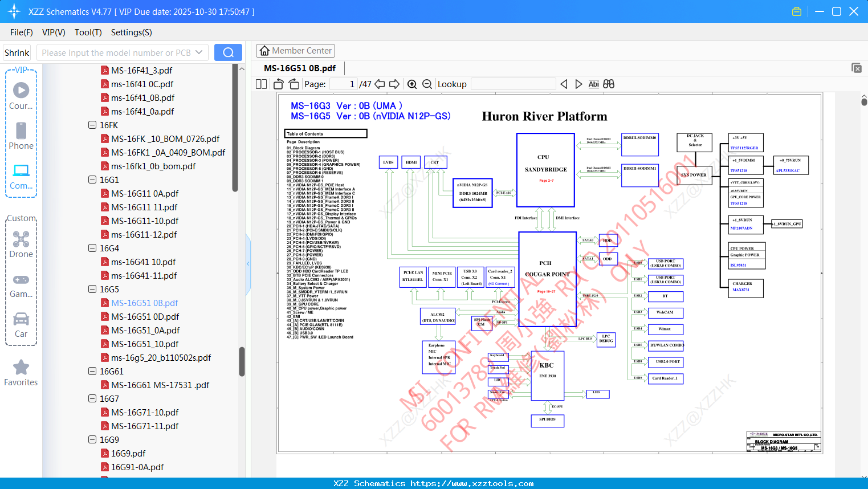Open the VIP(V) menu
This screenshot has height=489, width=868.
pyautogui.click(x=54, y=32)
